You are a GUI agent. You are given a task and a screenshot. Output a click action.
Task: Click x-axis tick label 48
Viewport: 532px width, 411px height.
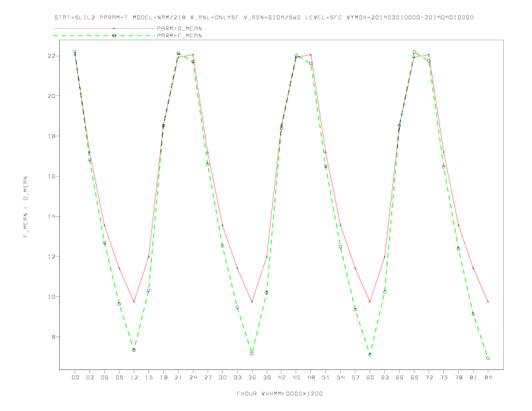point(311,377)
